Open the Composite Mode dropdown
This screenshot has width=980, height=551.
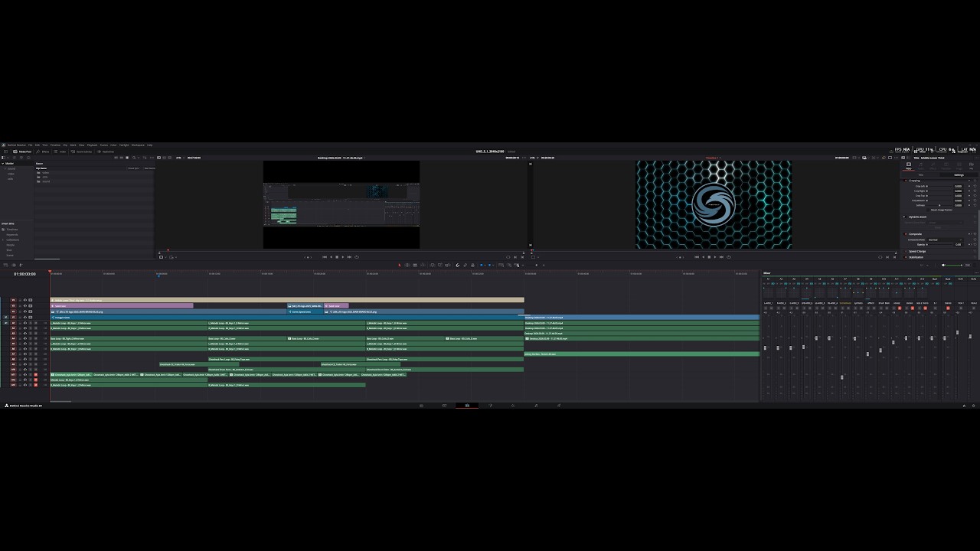click(945, 240)
